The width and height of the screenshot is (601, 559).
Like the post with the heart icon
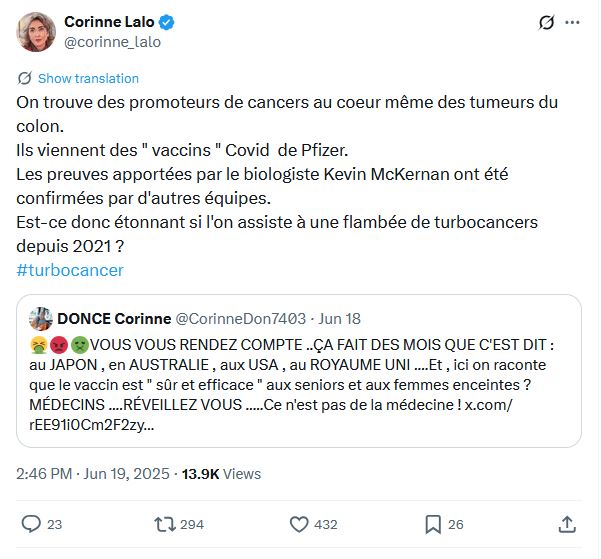tap(299, 523)
